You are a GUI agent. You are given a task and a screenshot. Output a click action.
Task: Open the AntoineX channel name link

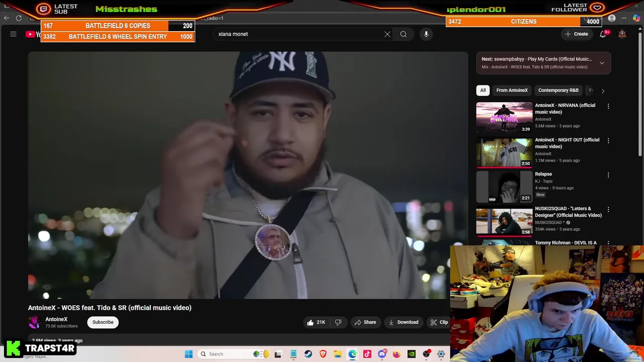[56, 319]
